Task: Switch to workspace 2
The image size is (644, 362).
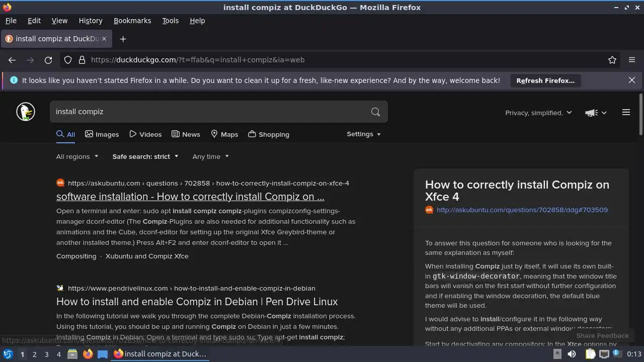Action: 34,354
